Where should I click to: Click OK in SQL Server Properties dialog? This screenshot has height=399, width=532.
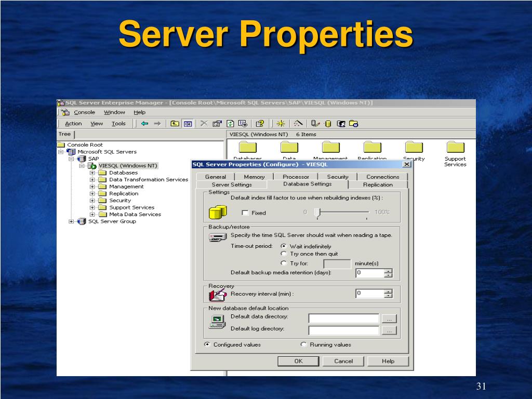tap(298, 361)
